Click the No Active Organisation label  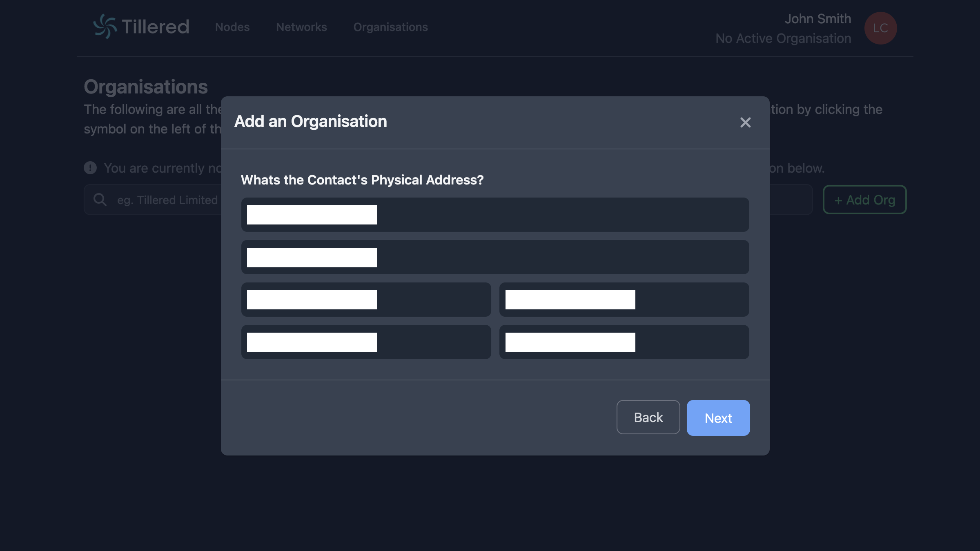(783, 38)
